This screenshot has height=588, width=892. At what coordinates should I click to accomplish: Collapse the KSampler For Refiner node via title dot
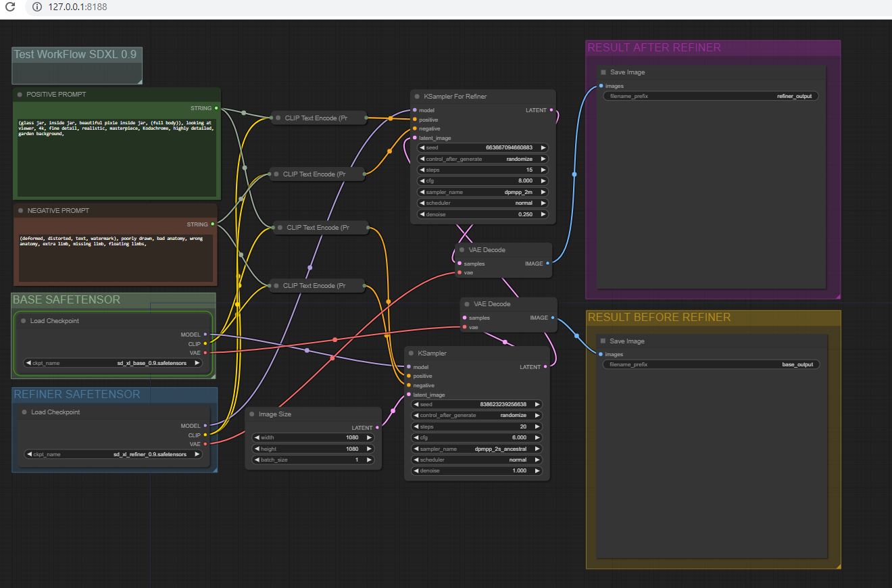(x=417, y=97)
